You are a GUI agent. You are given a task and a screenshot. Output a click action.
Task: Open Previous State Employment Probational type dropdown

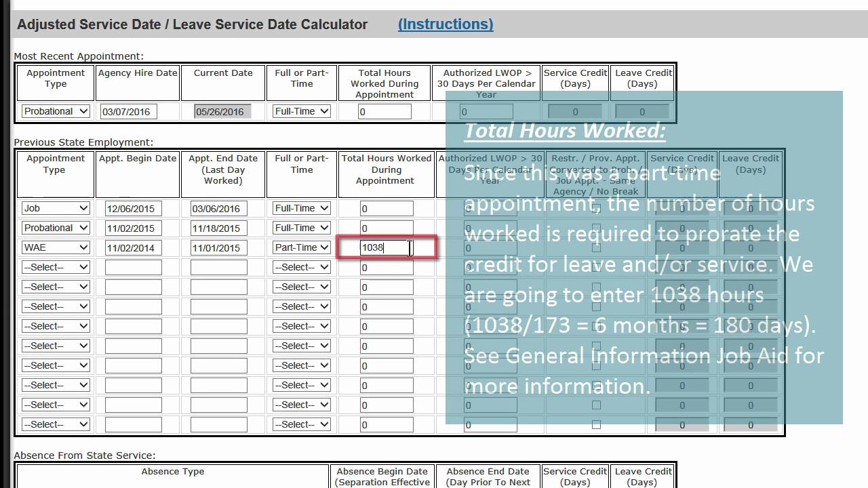pyautogui.click(x=56, y=228)
